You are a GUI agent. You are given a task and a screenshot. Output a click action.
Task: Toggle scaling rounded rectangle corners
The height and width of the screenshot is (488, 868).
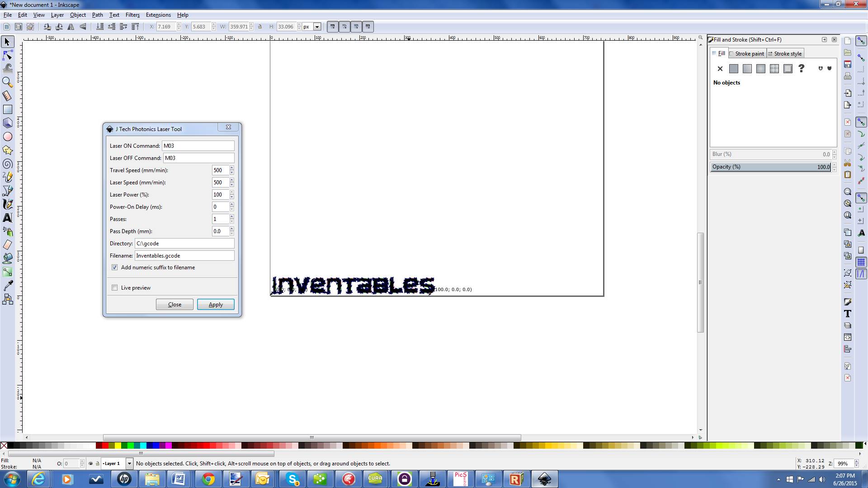(344, 27)
